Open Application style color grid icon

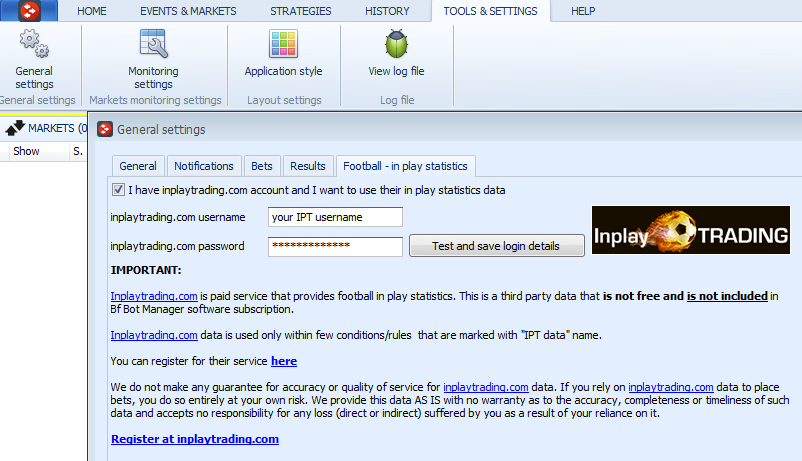click(x=283, y=43)
